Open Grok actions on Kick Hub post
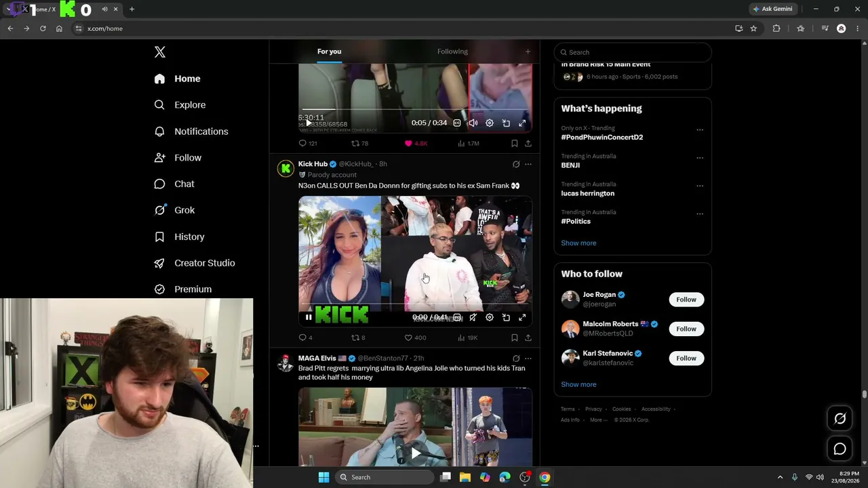The image size is (868, 488). pos(516,164)
